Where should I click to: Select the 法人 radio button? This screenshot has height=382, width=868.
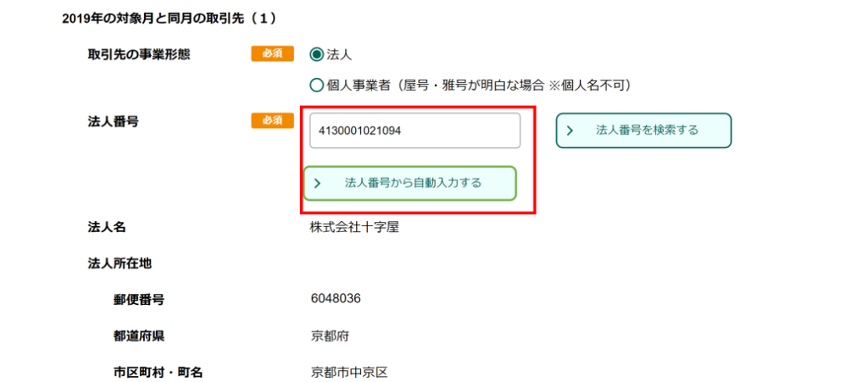click(317, 54)
